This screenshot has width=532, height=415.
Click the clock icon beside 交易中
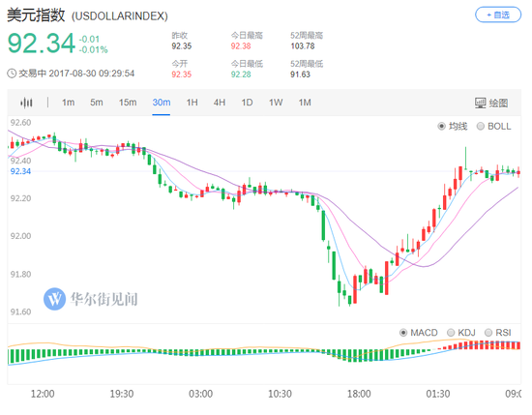pos(12,74)
